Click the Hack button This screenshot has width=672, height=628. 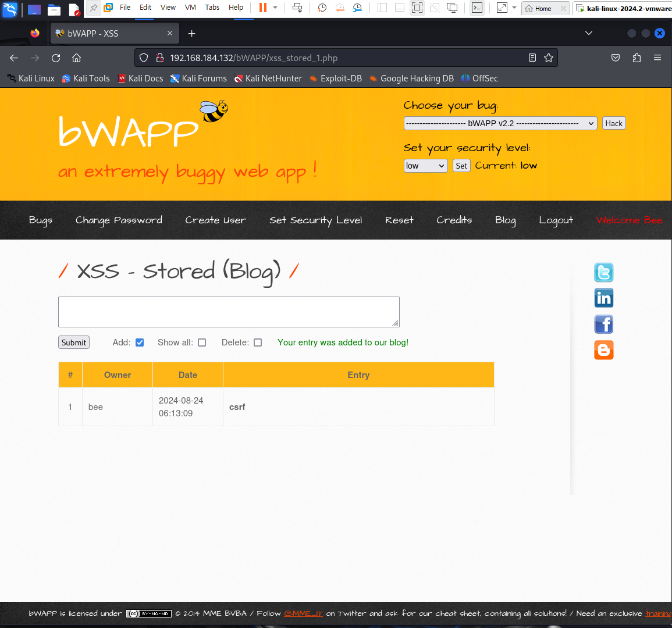614,123
